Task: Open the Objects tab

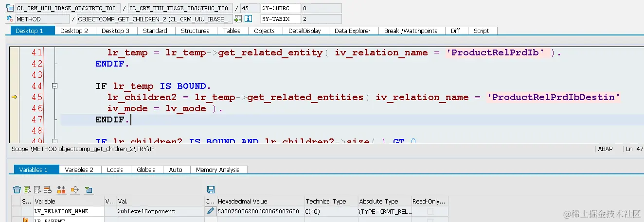Action: (265, 31)
